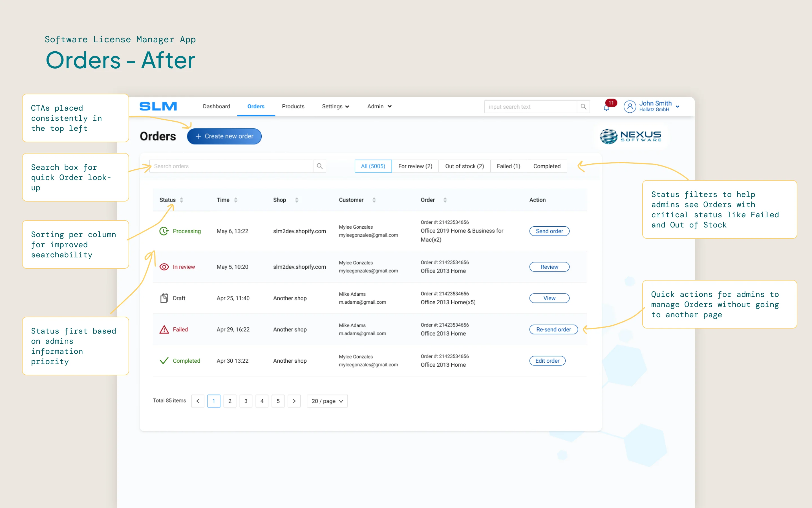Screen dimensions: 812x508
Task: Click order Office 2019 Home & Business for Mac
Action: coord(462,235)
